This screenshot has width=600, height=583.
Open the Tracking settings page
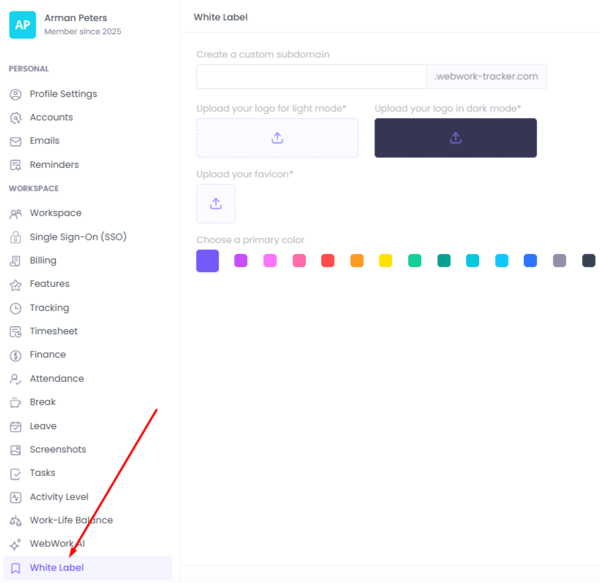coord(49,308)
